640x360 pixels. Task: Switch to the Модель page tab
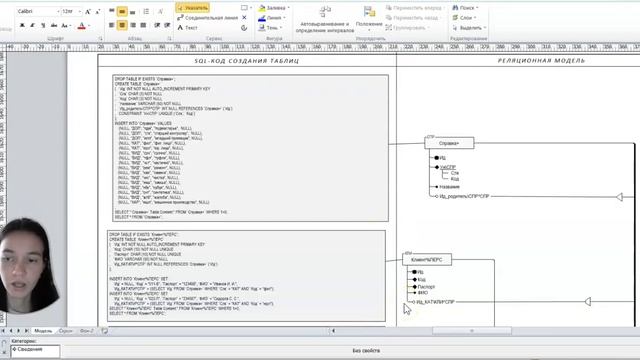tap(43, 331)
